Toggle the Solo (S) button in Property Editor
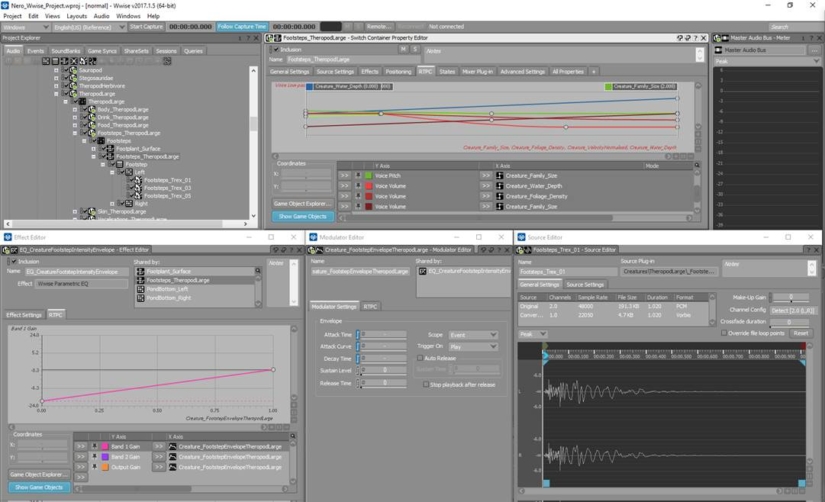This screenshot has width=825, height=502. point(415,49)
